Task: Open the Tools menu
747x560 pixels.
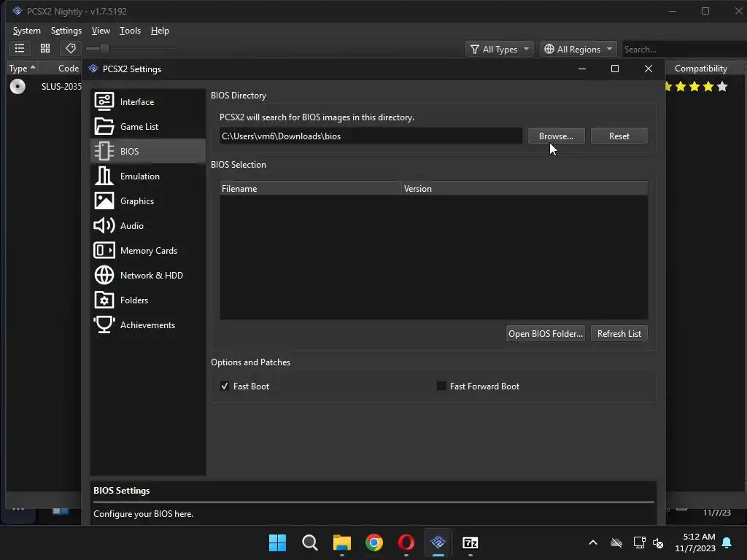Action: pyautogui.click(x=130, y=31)
